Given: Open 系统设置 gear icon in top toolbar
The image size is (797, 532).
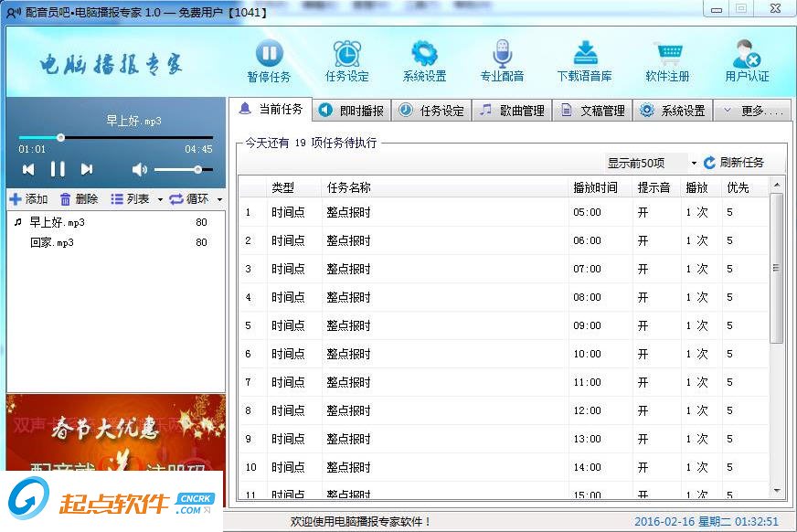Looking at the screenshot, I should (x=424, y=53).
